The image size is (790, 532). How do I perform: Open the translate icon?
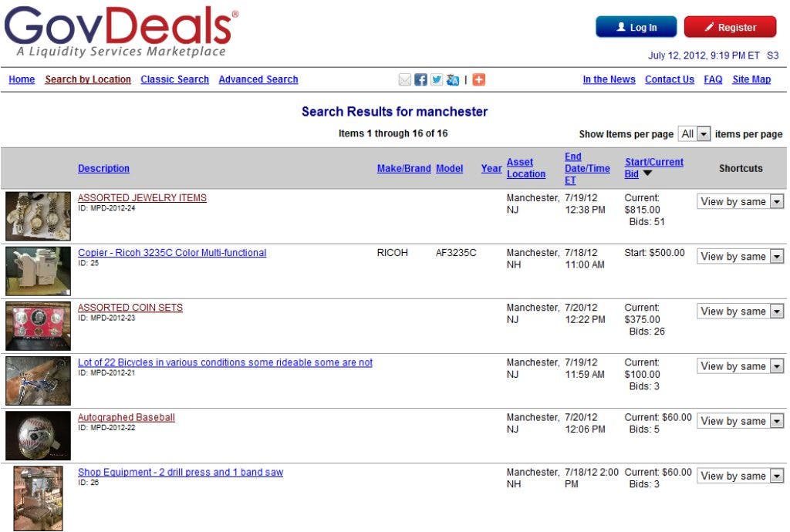(x=453, y=79)
